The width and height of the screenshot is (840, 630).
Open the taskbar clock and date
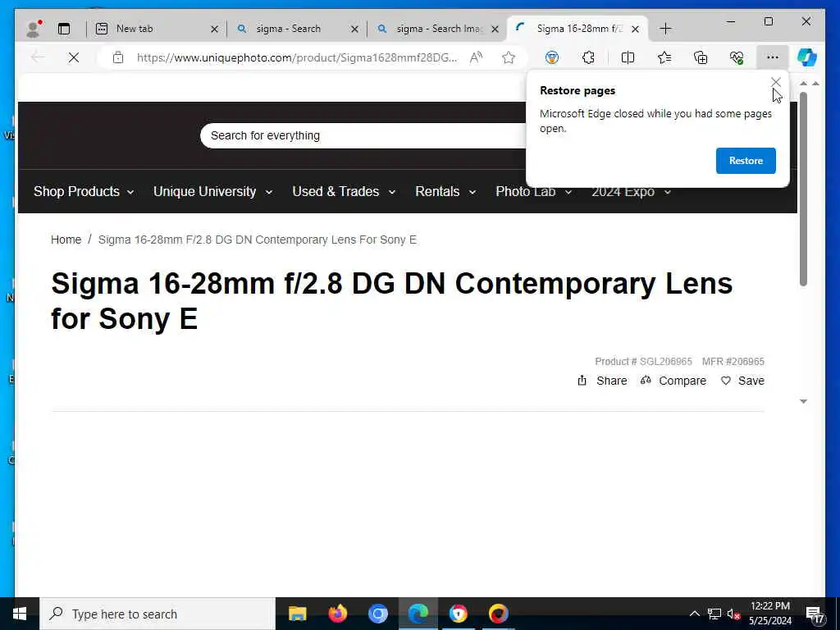tap(769, 614)
